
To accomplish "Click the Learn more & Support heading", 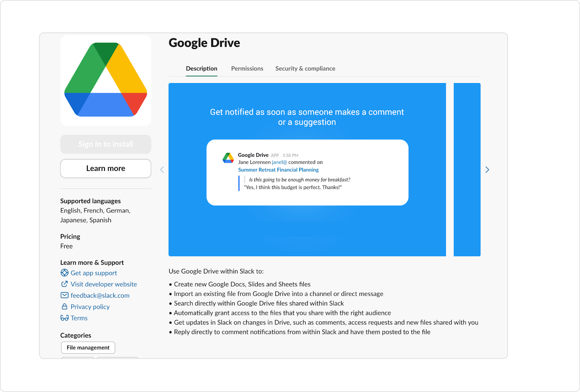I will point(92,263).
